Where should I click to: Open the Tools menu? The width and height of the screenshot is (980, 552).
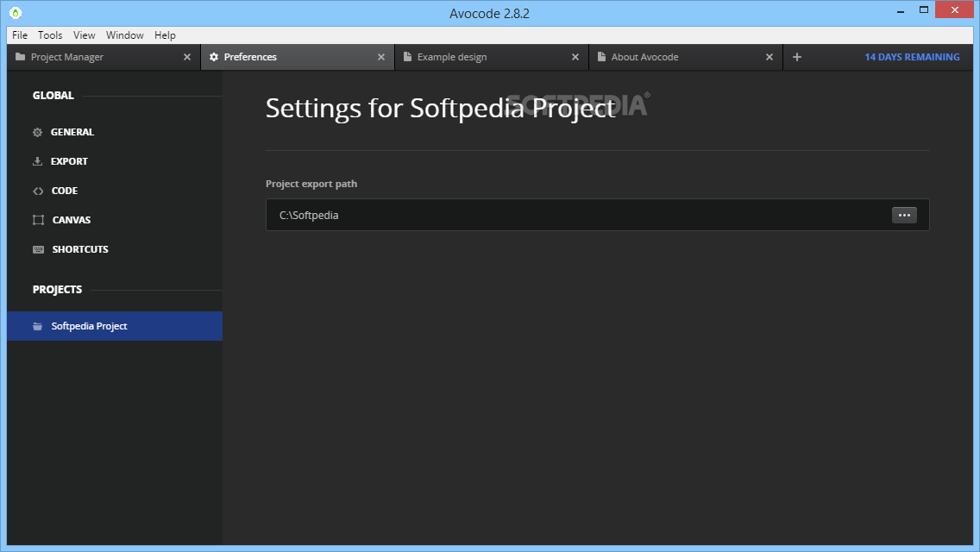click(x=50, y=35)
